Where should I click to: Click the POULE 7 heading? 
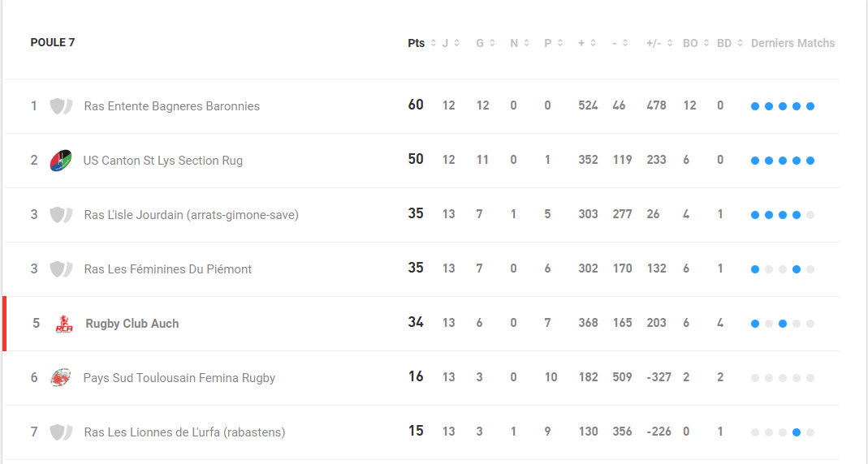(x=53, y=42)
